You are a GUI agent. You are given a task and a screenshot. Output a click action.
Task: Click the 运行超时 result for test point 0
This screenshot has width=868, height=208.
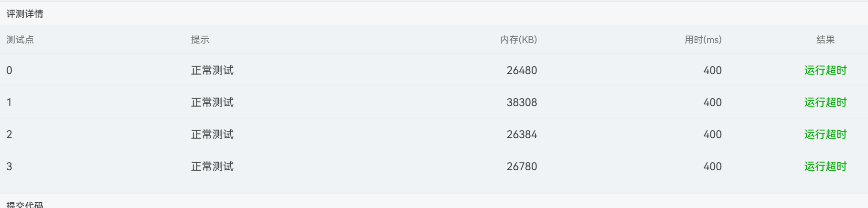coord(825,70)
